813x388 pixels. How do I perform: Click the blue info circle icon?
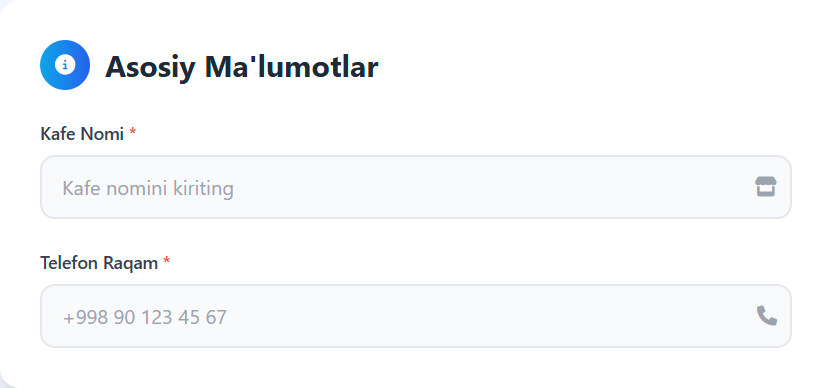tap(65, 65)
